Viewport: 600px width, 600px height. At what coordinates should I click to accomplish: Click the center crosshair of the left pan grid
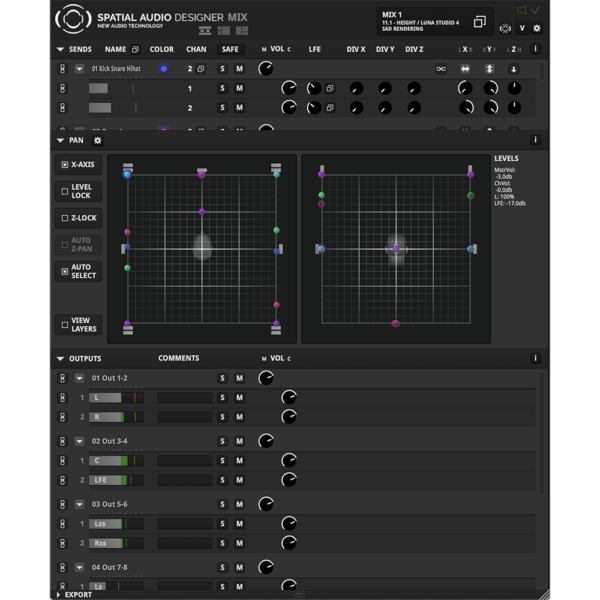202,249
